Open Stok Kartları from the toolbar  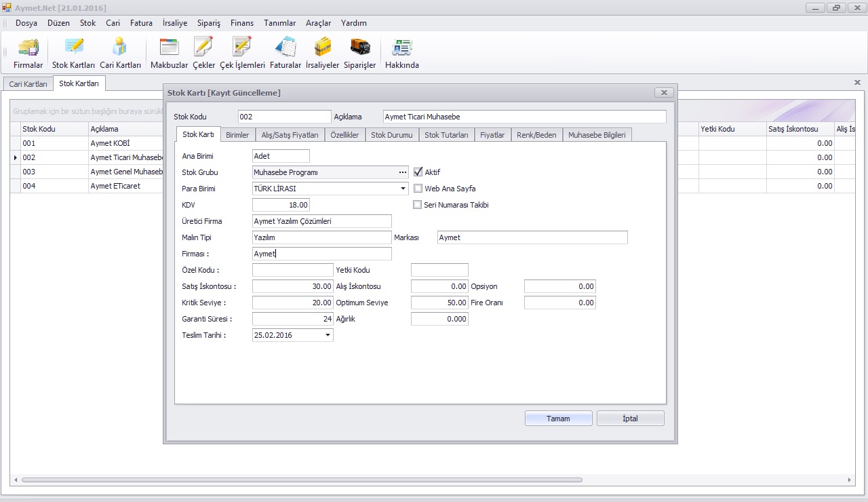click(x=74, y=54)
